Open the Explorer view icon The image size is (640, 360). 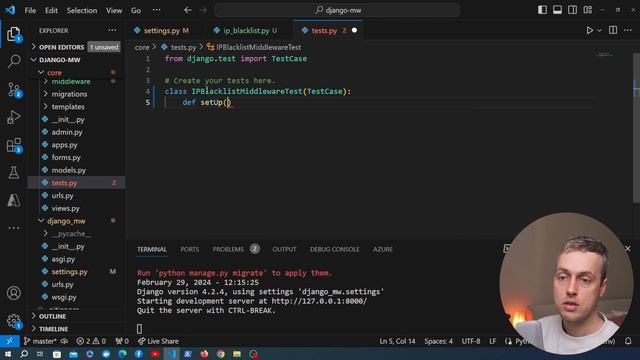(13, 34)
